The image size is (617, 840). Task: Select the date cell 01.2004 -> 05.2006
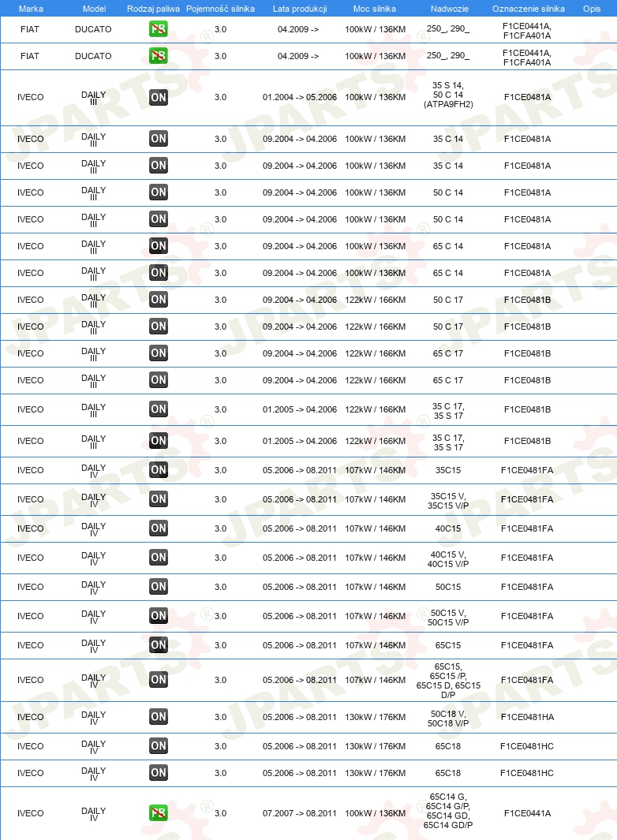point(300,98)
